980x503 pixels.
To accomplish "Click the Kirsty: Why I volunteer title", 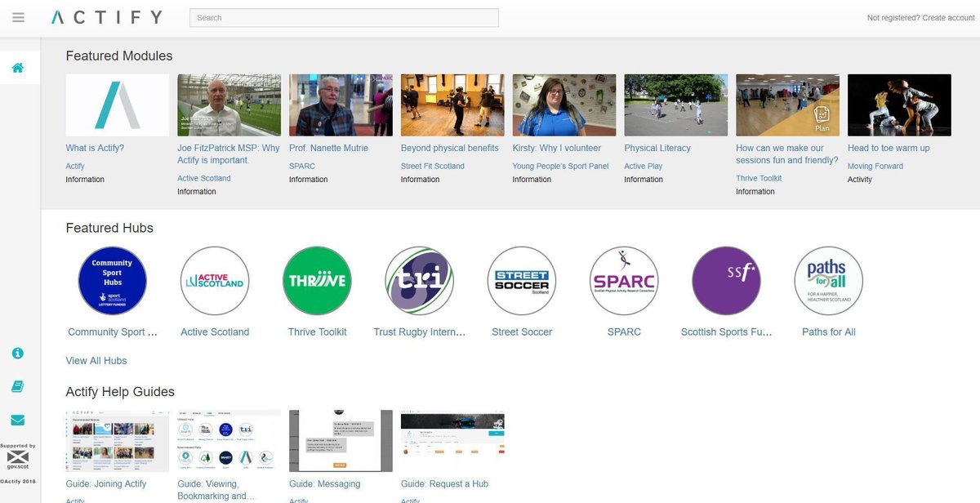I will [x=557, y=148].
